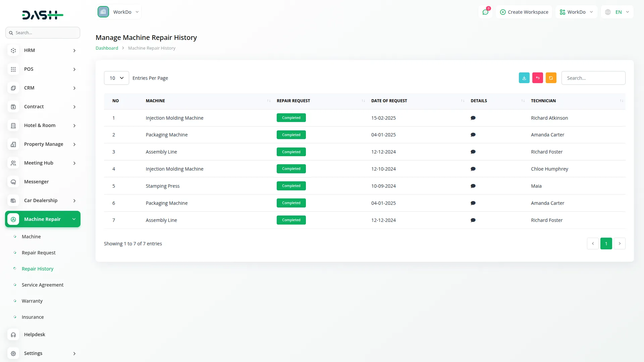Refresh the table with orange reload icon
This screenshot has height=362, width=644.
pos(551,78)
